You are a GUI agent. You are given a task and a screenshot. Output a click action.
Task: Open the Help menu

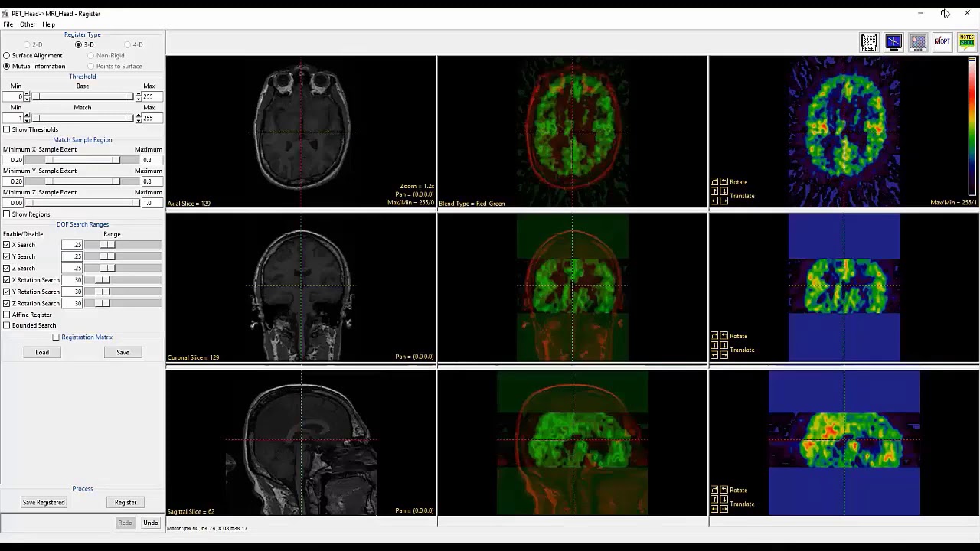(x=48, y=24)
